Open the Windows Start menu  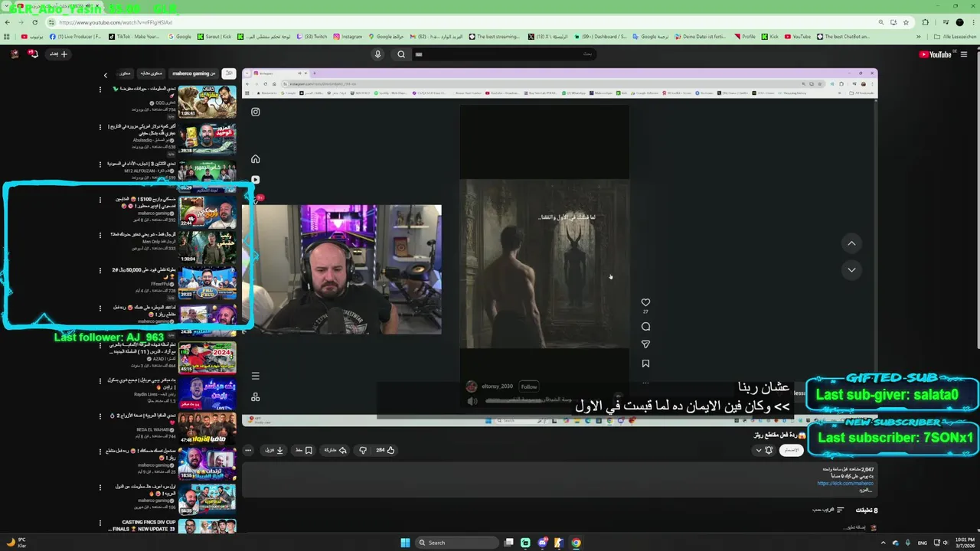click(x=405, y=543)
